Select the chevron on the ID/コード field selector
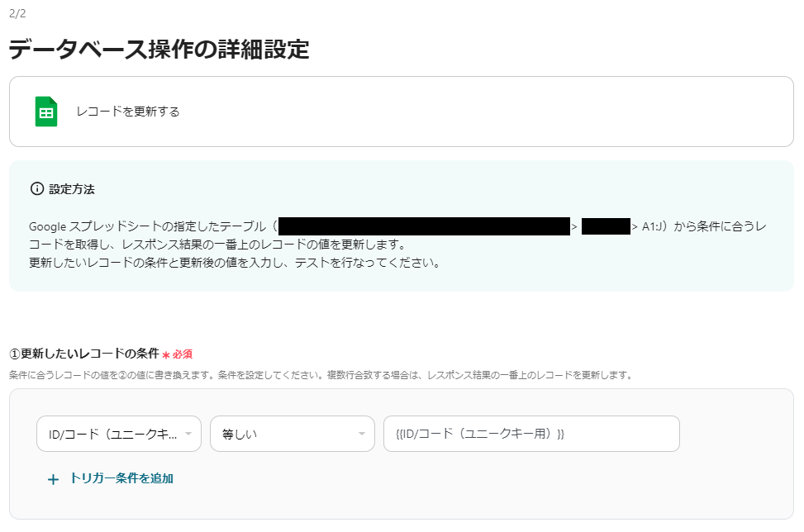The image size is (804, 532). (188, 434)
